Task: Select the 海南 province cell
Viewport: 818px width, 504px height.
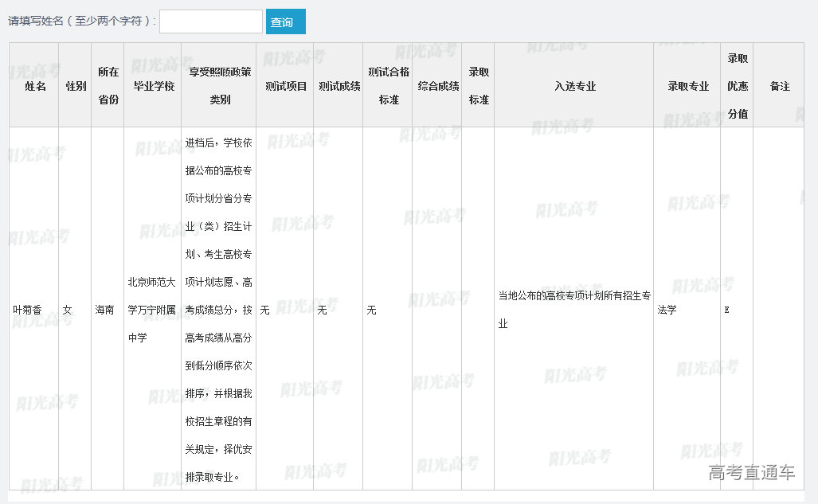Action: [104, 310]
